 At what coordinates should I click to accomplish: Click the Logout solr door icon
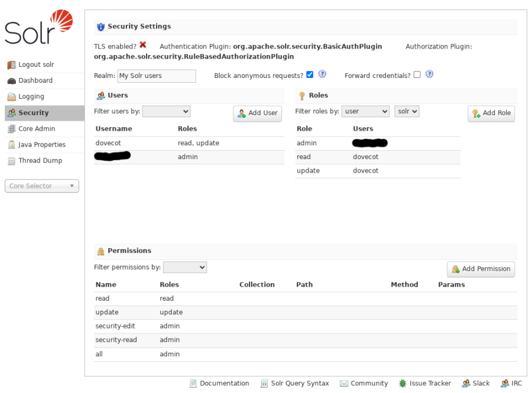(x=12, y=65)
